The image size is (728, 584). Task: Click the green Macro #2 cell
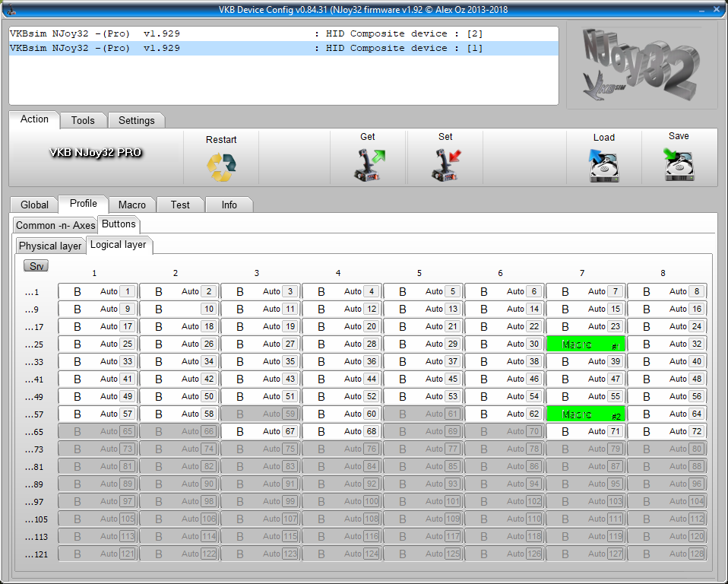[x=586, y=414]
